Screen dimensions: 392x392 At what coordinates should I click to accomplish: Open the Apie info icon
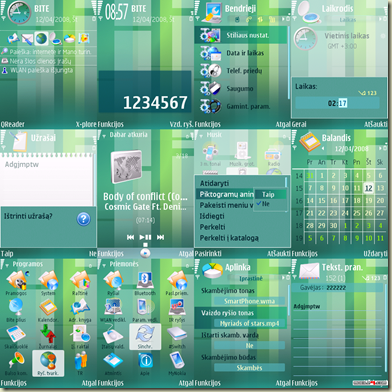pyautogui.click(x=145, y=361)
